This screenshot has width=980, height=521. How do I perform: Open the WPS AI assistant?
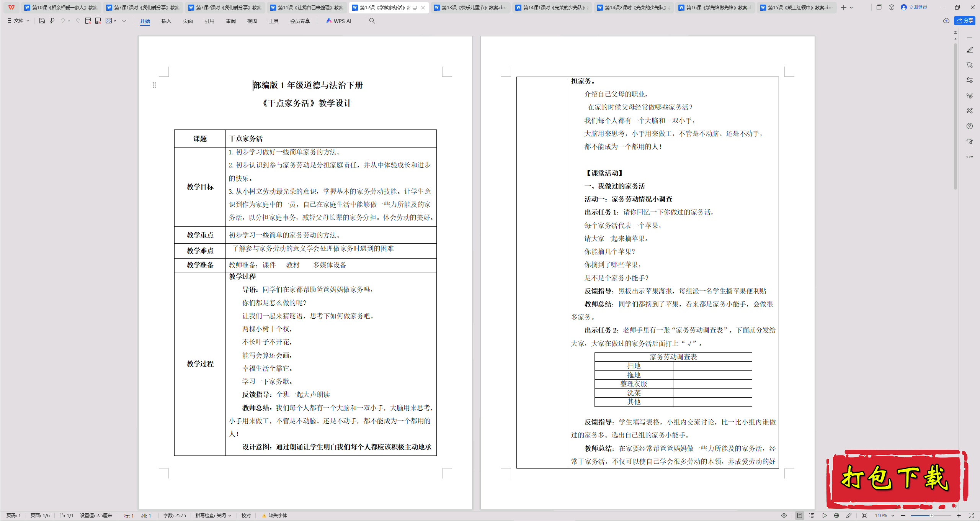click(339, 21)
